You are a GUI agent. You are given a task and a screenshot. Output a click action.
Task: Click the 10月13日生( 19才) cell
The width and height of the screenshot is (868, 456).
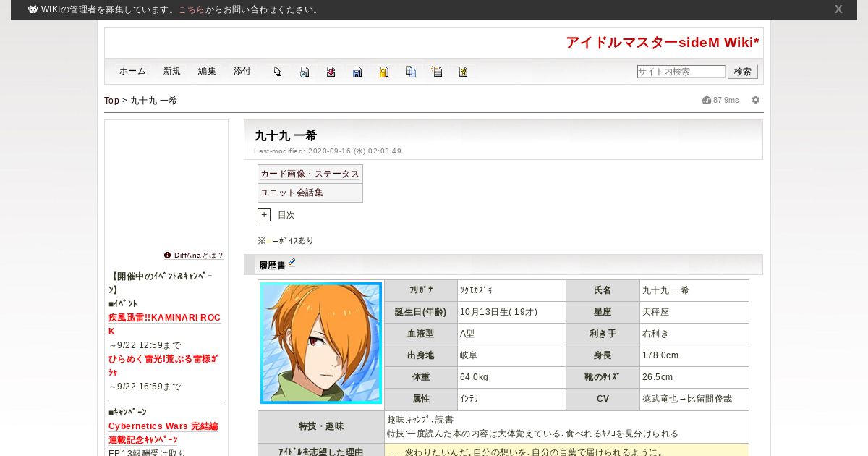pos(511,313)
